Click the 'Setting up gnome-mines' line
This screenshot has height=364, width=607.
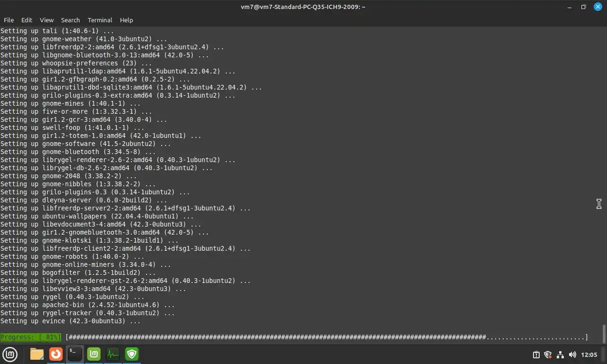point(70,103)
